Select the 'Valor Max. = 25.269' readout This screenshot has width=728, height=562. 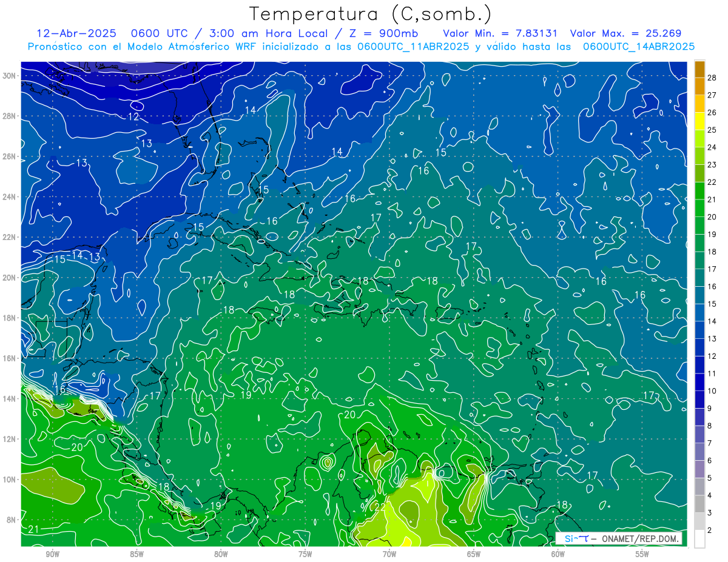click(x=625, y=33)
